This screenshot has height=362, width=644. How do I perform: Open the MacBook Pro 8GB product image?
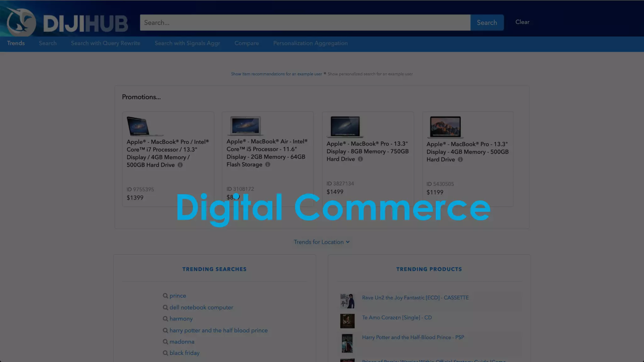345,127
